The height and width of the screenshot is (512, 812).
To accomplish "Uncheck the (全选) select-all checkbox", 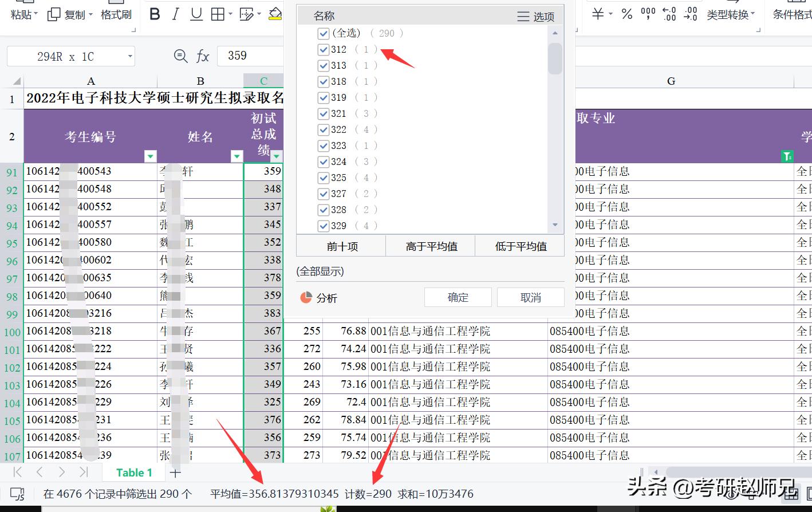I will 324,33.
